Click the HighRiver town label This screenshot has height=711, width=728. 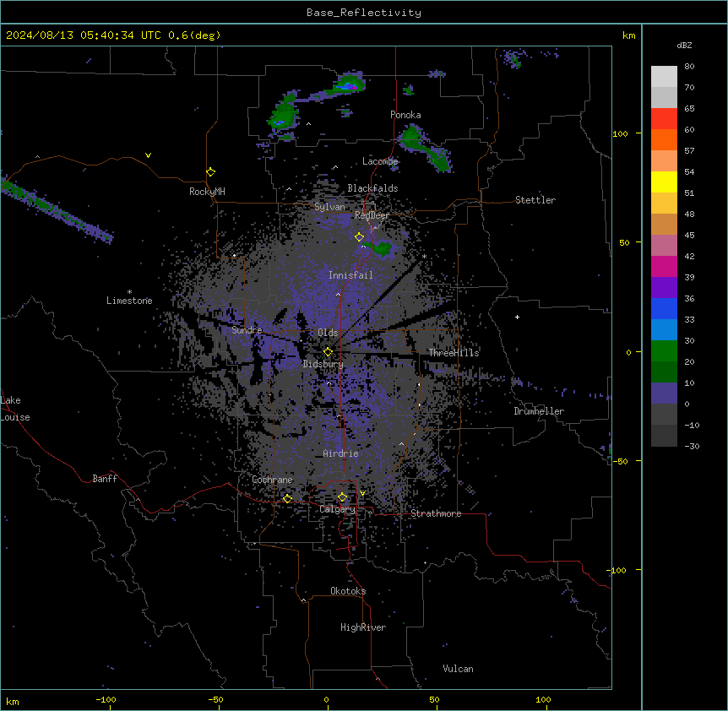tap(363, 627)
